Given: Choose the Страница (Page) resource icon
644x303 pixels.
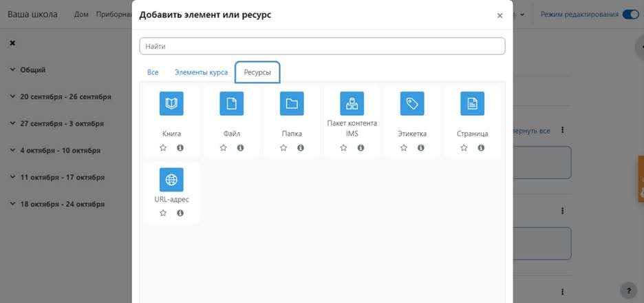Looking at the screenshot, I should click(472, 104).
